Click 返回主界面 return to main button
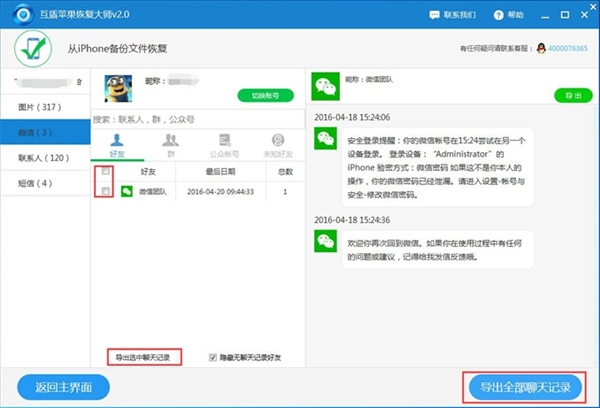Screen dimensions: 600x408 click(64, 387)
